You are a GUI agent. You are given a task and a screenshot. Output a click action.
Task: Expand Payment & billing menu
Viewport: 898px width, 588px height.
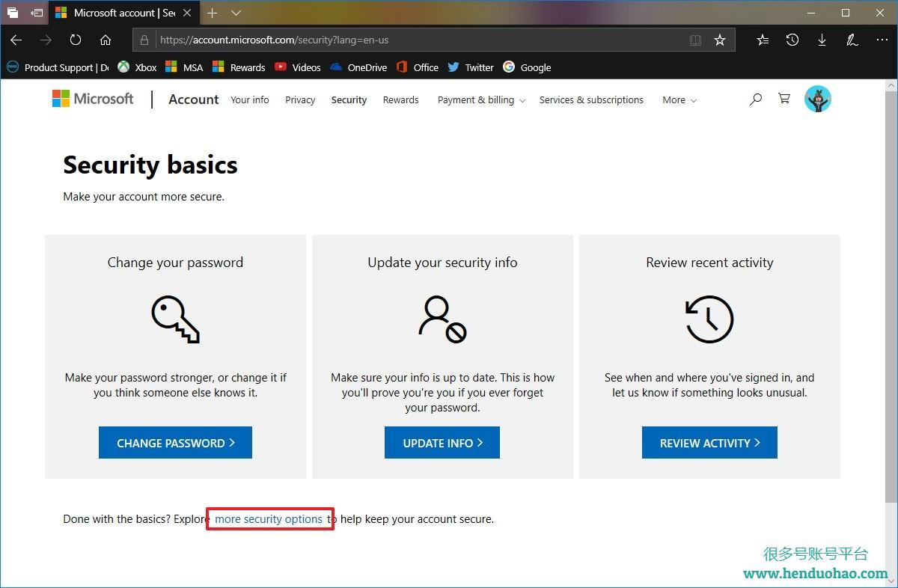481,99
